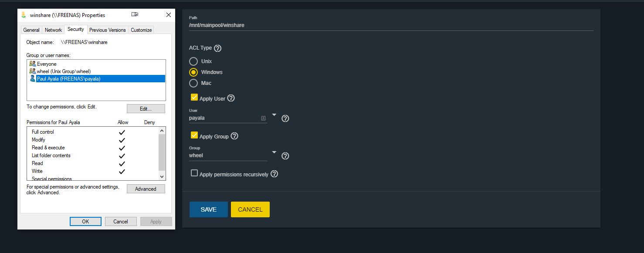Image resolution: width=644 pixels, height=253 pixels.
Task: Click the credential icon inside User field
Action: 263,118
